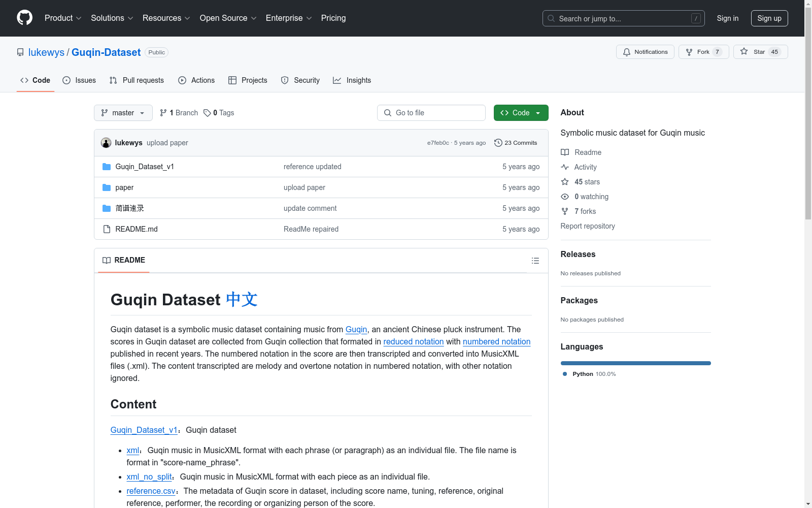Click the Notifications bell button
The image size is (812, 508).
645,52
